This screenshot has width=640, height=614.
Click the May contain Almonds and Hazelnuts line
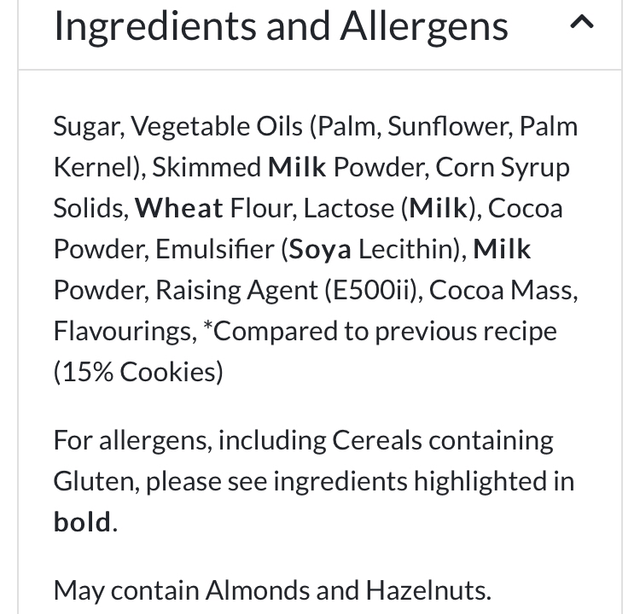tap(272, 590)
